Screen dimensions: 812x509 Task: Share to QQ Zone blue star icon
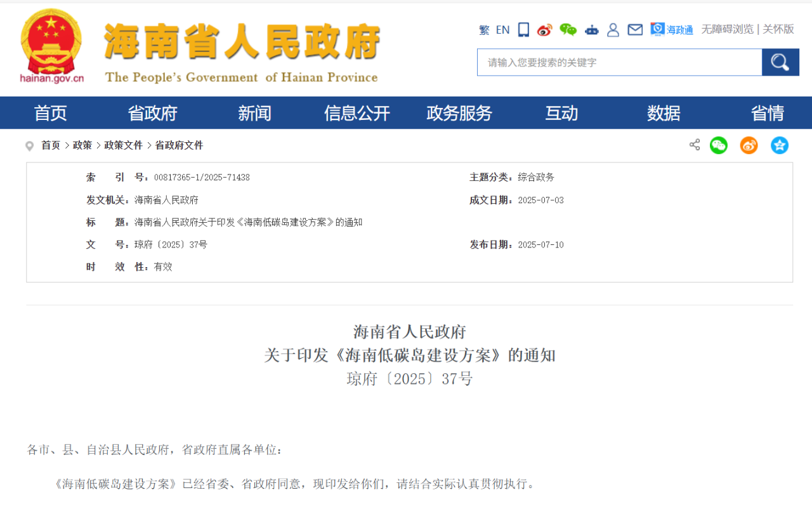tap(779, 145)
